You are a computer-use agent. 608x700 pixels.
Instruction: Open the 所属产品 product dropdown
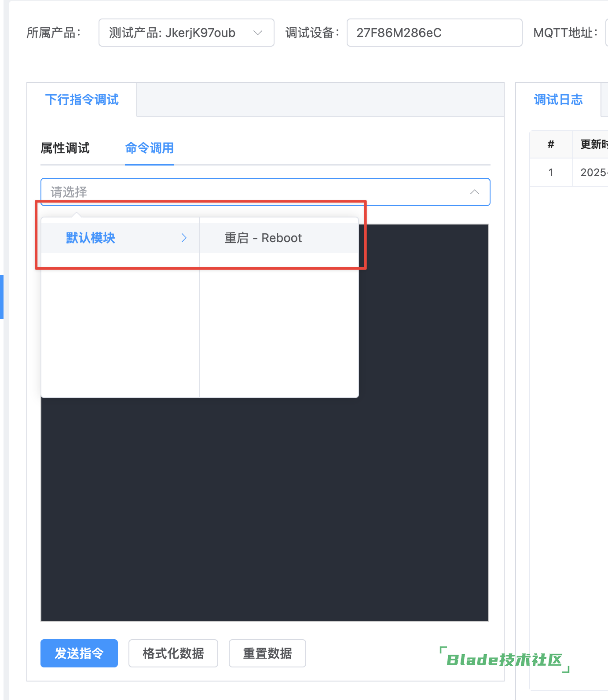(x=186, y=33)
